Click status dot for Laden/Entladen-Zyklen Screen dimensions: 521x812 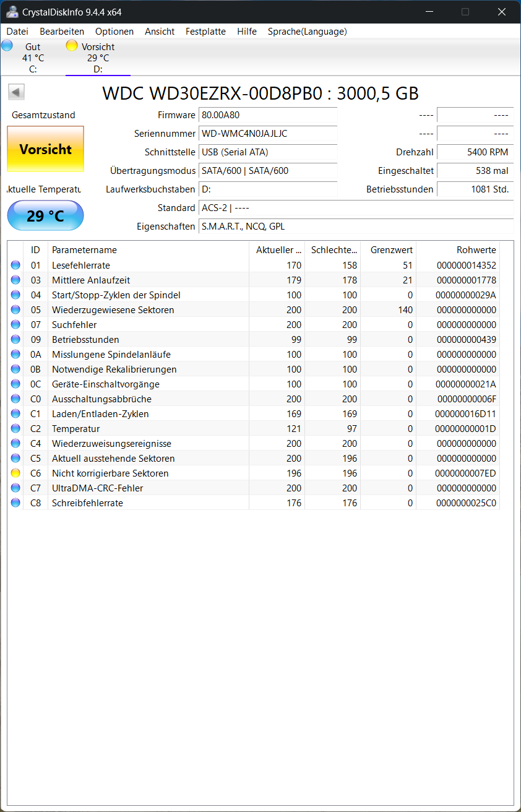pyautogui.click(x=15, y=414)
